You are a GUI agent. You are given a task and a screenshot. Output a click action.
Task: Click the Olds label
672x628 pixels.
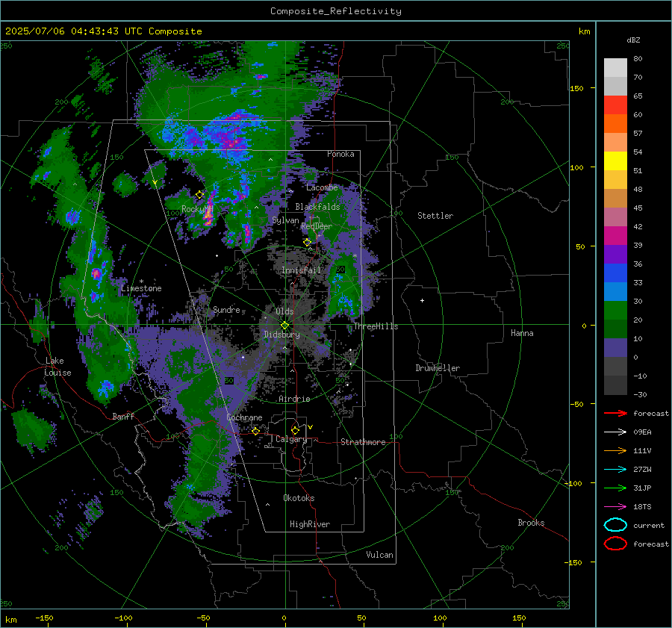tap(284, 311)
